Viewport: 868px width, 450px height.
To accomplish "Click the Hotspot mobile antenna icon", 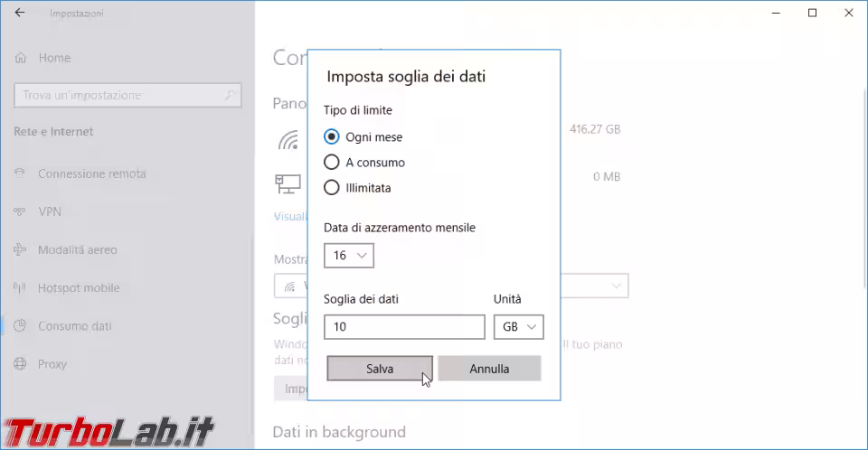I will (x=20, y=288).
